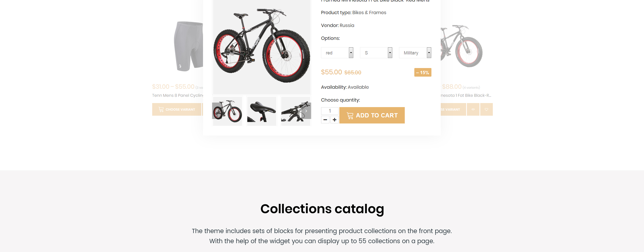
Task: Click the plus quantity increment button
Action: 334,120
